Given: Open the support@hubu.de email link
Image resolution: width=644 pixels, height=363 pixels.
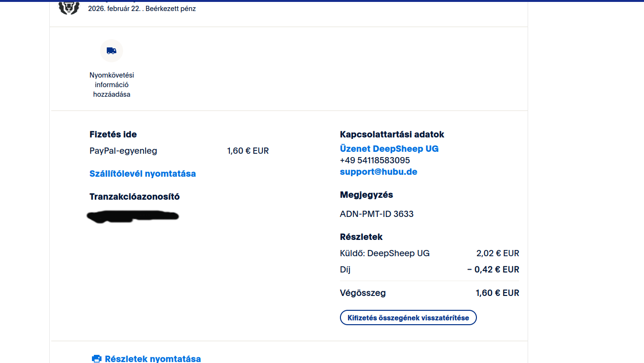Looking at the screenshot, I should coord(378,172).
